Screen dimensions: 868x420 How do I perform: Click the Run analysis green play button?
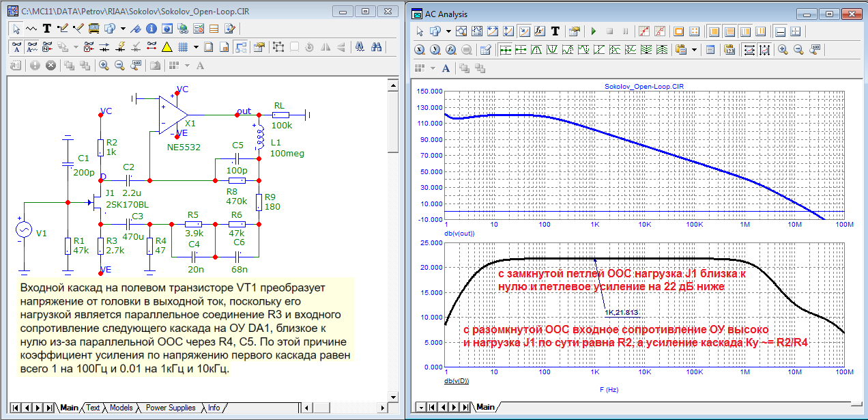(x=594, y=31)
